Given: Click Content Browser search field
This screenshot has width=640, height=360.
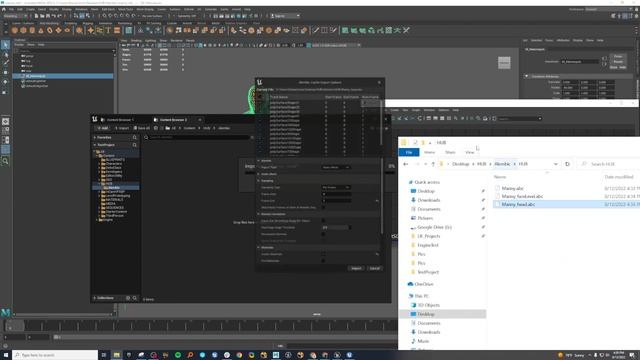Looking at the screenshot, I should click(198, 138).
